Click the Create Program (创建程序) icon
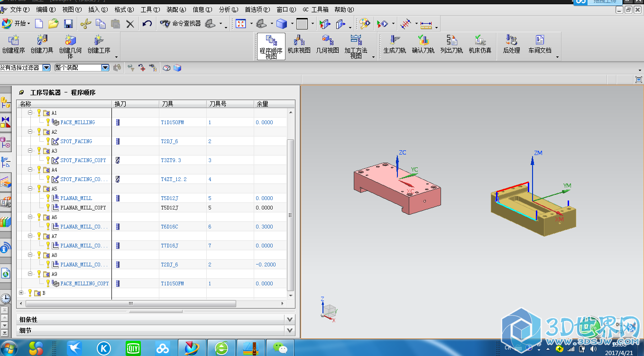 pyautogui.click(x=13, y=45)
